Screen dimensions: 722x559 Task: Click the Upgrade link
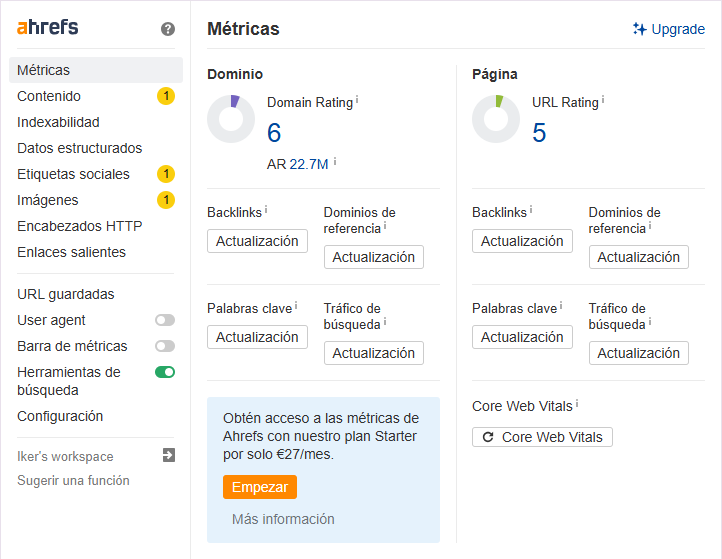[678, 29]
